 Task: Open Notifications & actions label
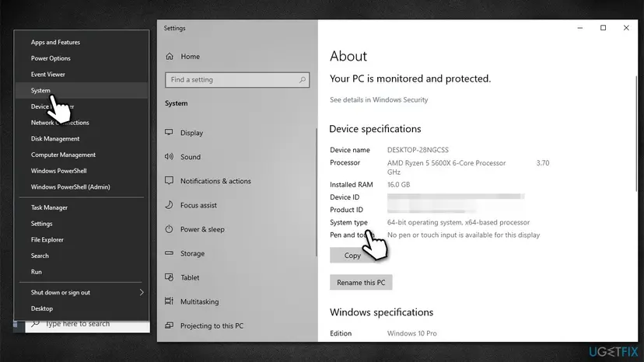click(x=215, y=181)
